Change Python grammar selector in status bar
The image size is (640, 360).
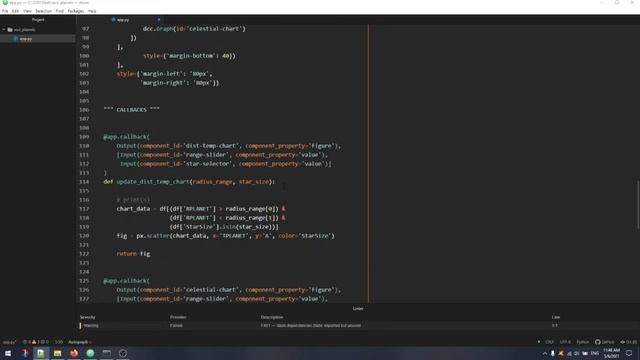coord(583,342)
